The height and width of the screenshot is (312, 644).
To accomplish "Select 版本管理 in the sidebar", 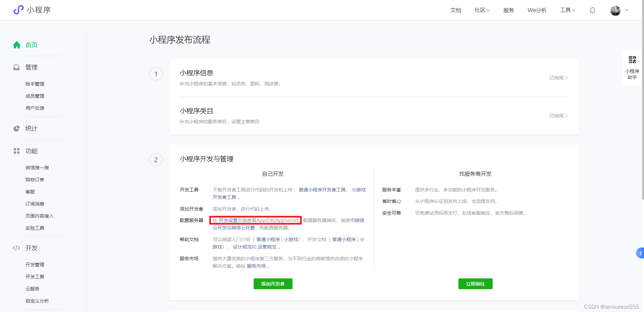I will [x=35, y=84].
